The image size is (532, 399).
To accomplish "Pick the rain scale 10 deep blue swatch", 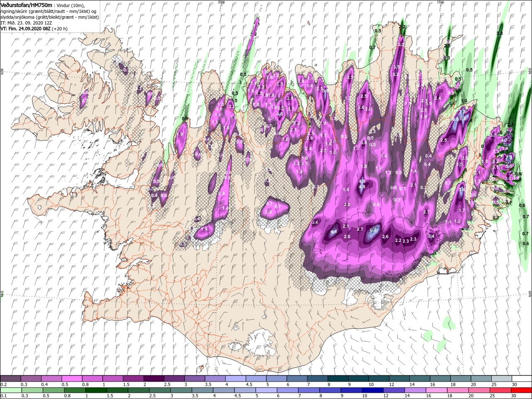I will tap(372, 390).
